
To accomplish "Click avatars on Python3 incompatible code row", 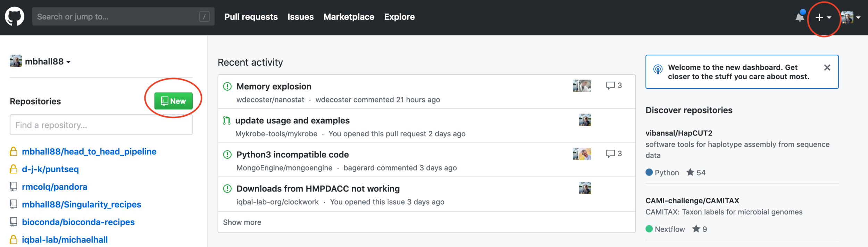I will coord(582,154).
